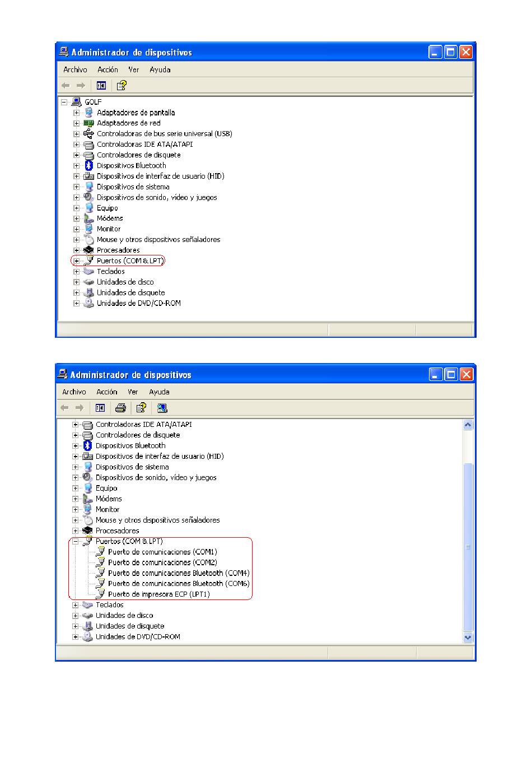Screen dimensions: 532x777
Task: Click scan for hardware changes icon in bottom window
Action: [x=162, y=408]
